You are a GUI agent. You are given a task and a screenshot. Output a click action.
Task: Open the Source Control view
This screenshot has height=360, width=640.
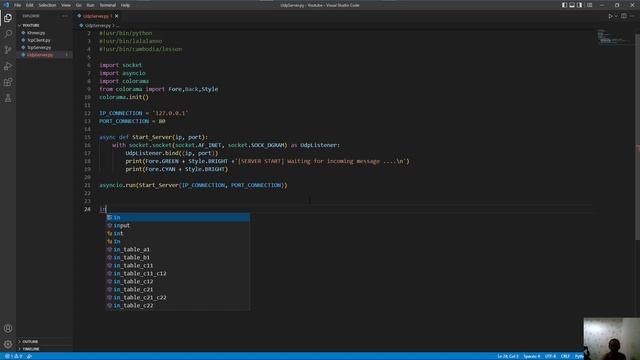[8, 50]
